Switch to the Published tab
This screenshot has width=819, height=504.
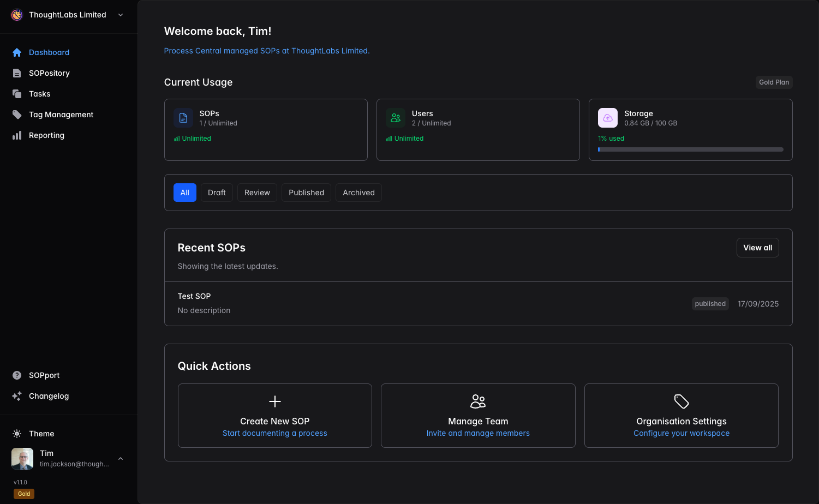(306, 192)
